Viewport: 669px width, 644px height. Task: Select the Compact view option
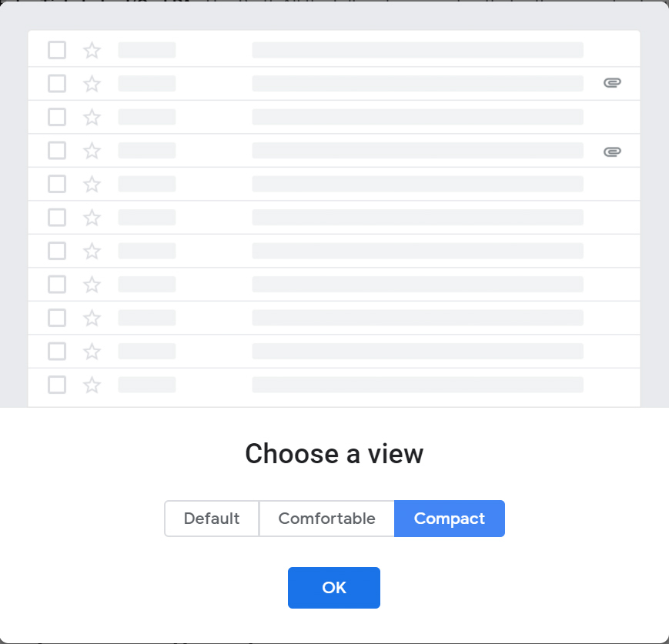pyautogui.click(x=450, y=519)
